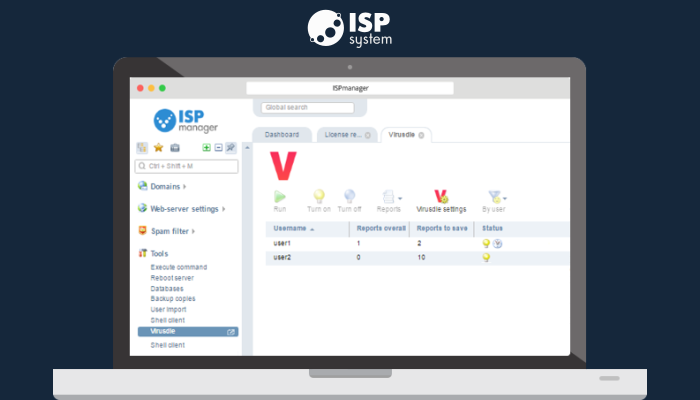The width and height of the screenshot is (700, 400).
Task: Show favorites via the star icon
Action: [158, 148]
